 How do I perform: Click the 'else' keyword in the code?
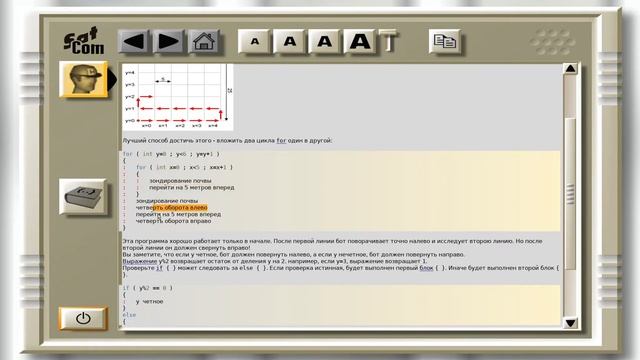pyautogui.click(x=129, y=315)
